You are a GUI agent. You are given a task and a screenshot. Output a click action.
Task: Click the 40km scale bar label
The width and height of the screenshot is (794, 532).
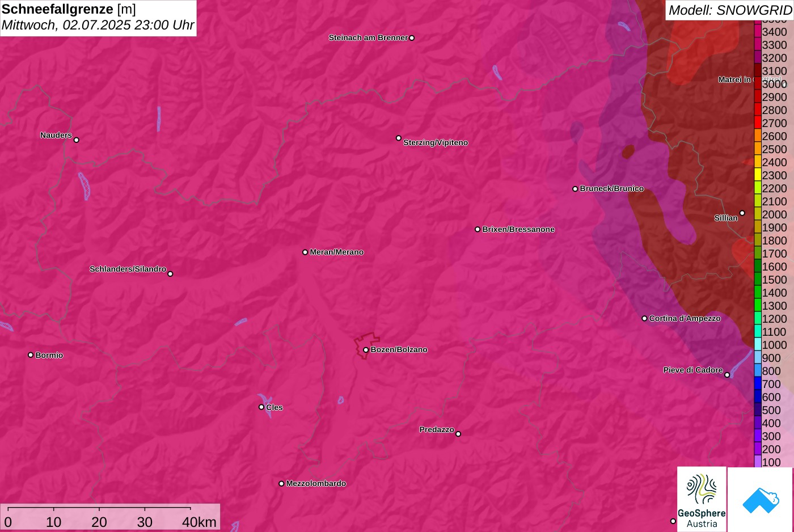click(x=199, y=522)
